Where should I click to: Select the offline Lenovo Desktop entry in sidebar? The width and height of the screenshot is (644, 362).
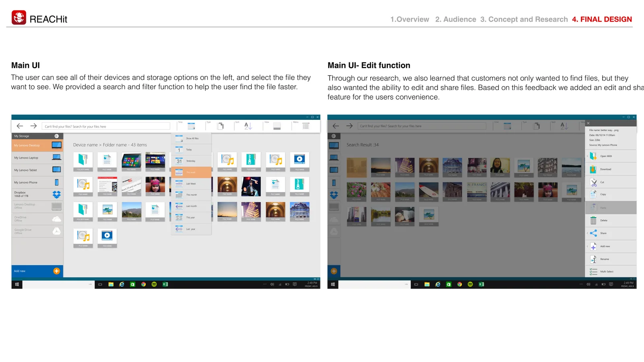click(37, 206)
